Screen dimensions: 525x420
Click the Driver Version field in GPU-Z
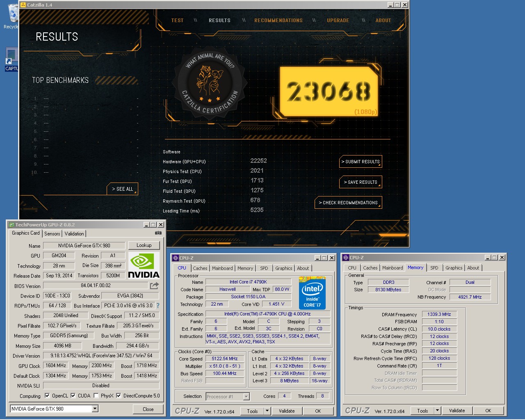101,356
